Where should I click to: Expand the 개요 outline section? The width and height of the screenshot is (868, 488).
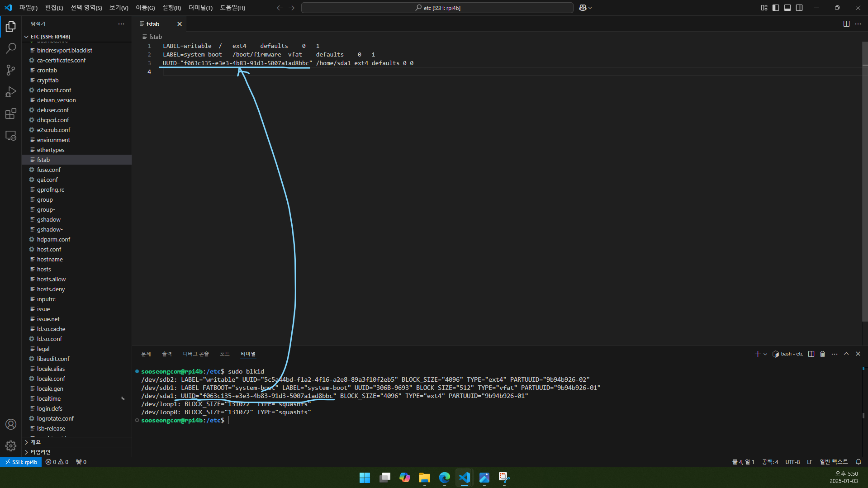coord(77,442)
